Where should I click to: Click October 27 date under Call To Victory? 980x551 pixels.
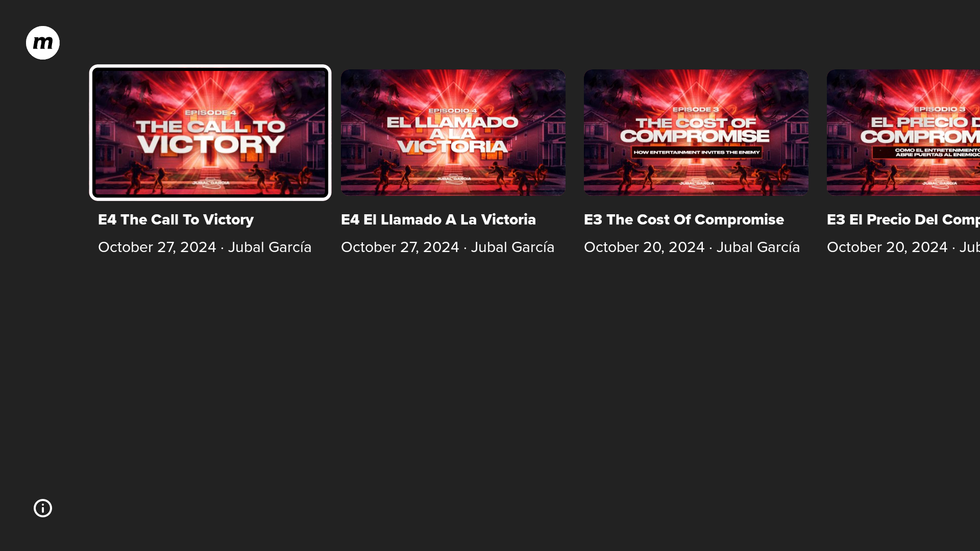(x=157, y=247)
